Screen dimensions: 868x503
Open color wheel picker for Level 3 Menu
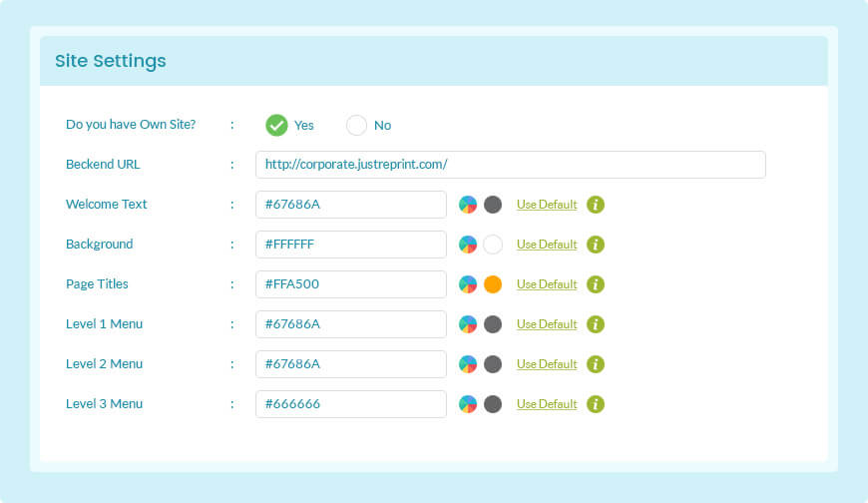(x=468, y=404)
